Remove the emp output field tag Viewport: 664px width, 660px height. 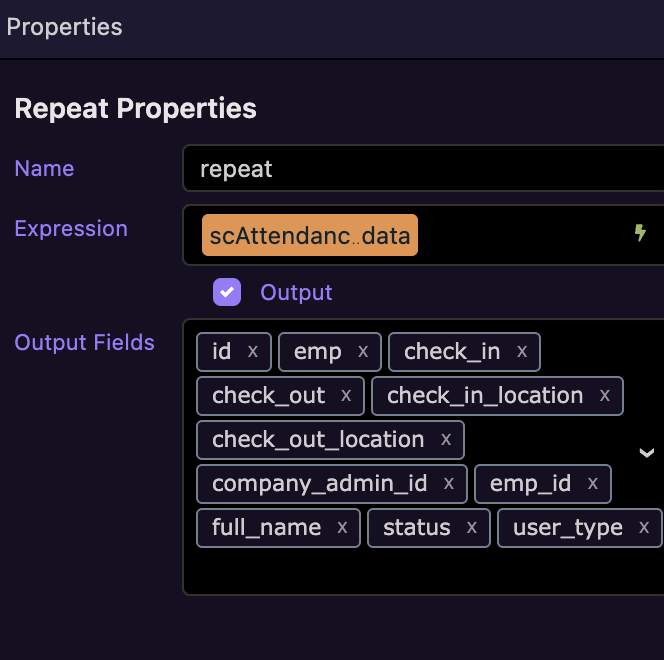point(363,352)
